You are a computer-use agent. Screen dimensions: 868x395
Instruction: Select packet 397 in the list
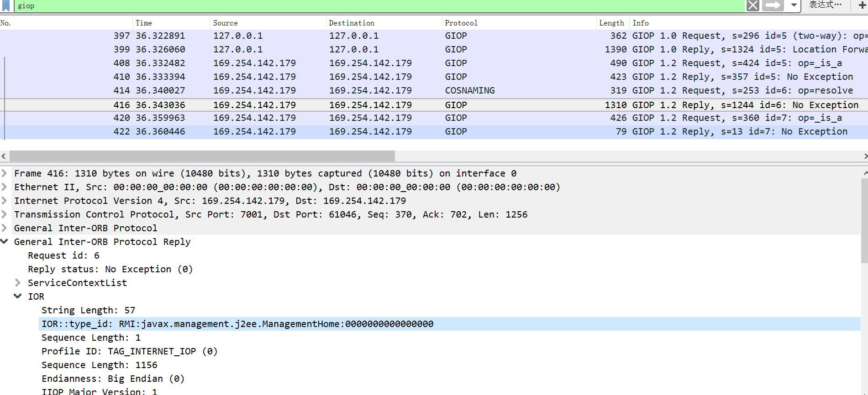[x=434, y=36]
